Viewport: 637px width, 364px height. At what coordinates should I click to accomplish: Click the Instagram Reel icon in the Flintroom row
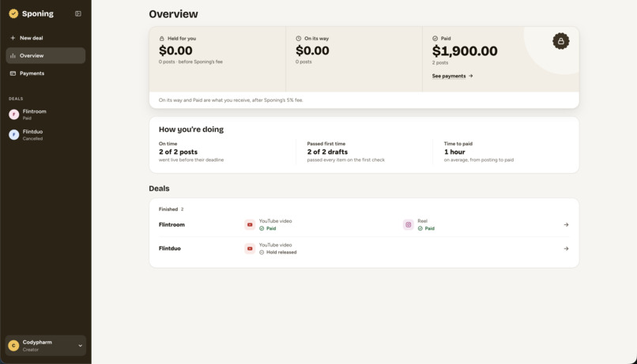pos(409,225)
